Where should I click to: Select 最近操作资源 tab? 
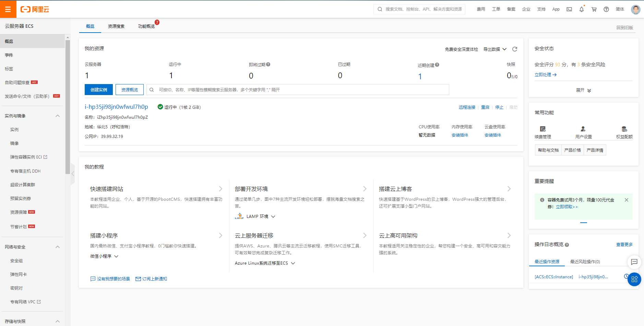point(547,261)
